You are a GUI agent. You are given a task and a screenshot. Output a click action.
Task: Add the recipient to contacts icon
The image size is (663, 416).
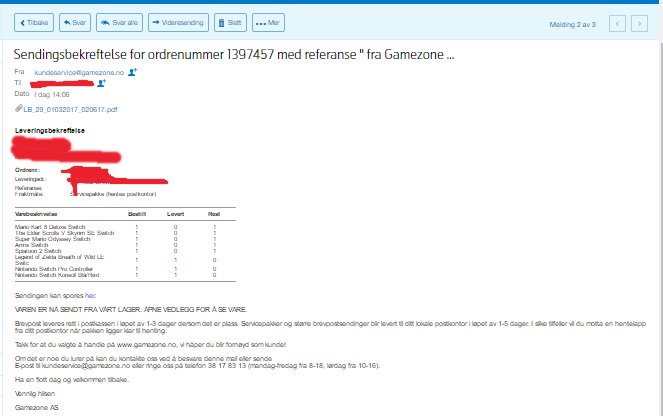pos(101,83)
